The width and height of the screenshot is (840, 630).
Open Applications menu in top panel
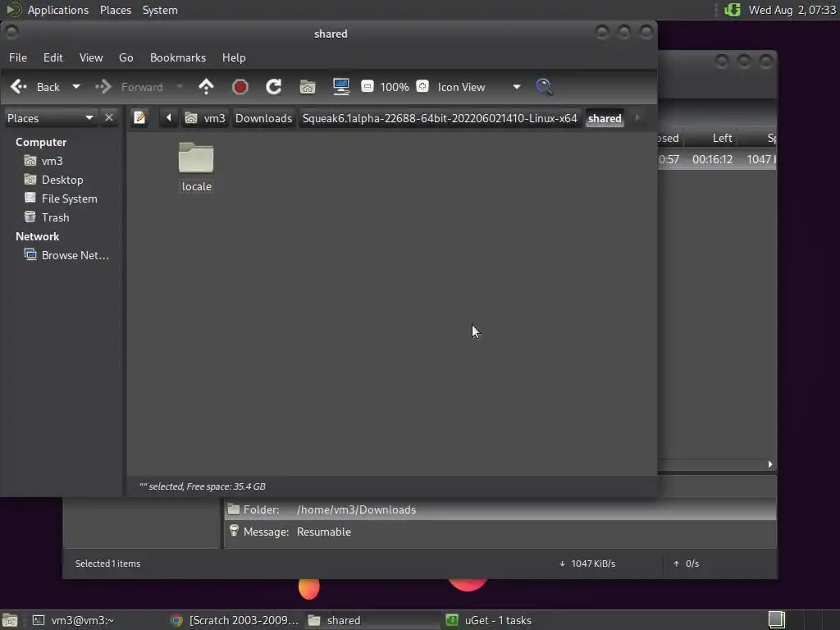pos(58,10)
